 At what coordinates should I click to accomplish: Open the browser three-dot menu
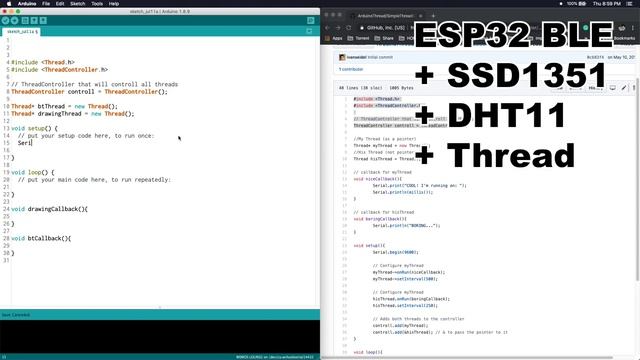coord(633,28)
